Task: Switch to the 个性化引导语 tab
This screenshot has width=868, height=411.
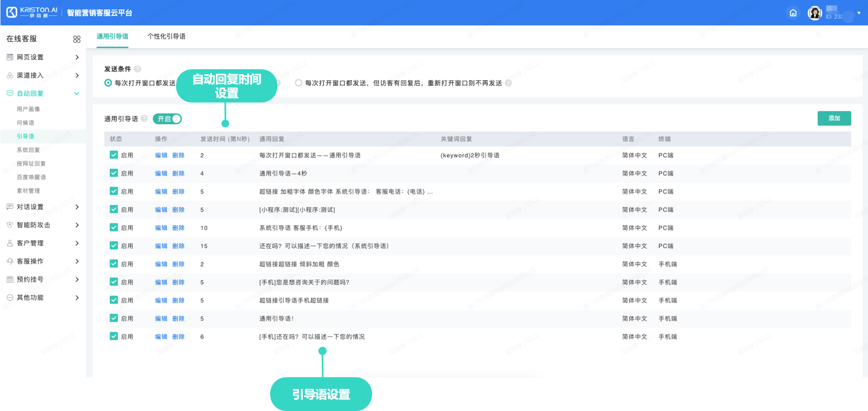Action: [x=166, y=36]
